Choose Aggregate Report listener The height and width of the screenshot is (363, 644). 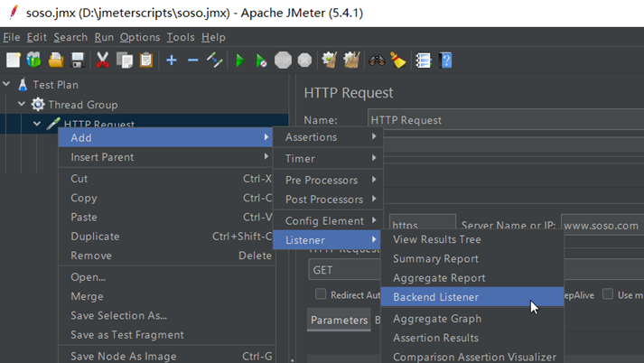472,278
